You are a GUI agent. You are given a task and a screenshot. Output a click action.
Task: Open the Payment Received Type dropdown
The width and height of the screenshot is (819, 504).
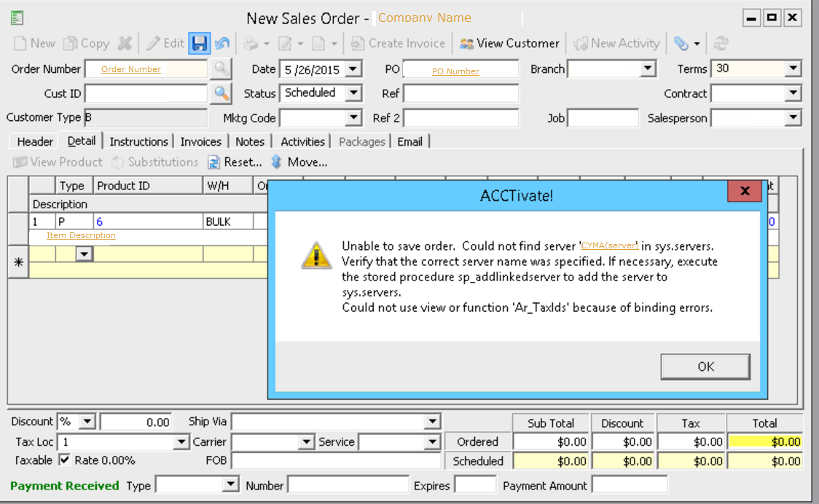(x=230, y=484)
